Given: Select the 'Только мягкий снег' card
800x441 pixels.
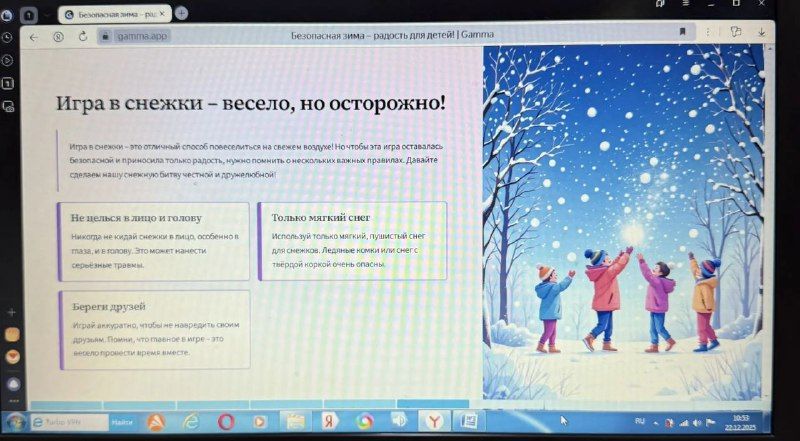Looking at the screenshot, I should pos(352,241).
